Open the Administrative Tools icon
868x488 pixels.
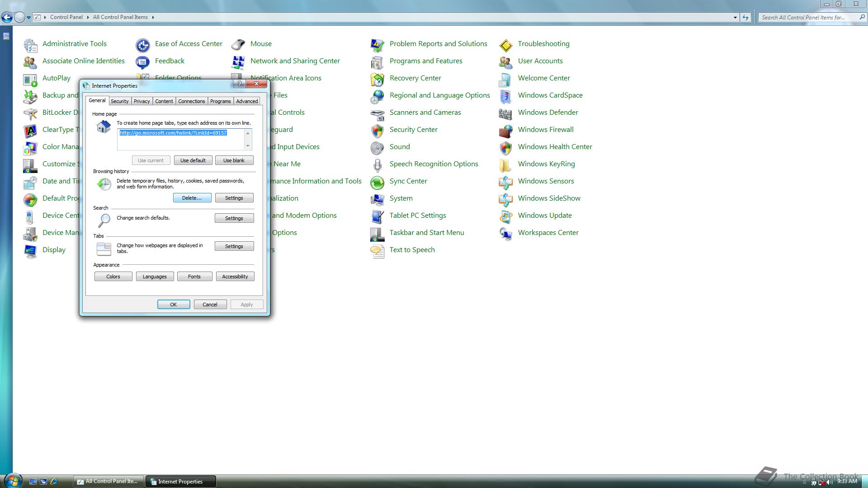pos(30,45)
